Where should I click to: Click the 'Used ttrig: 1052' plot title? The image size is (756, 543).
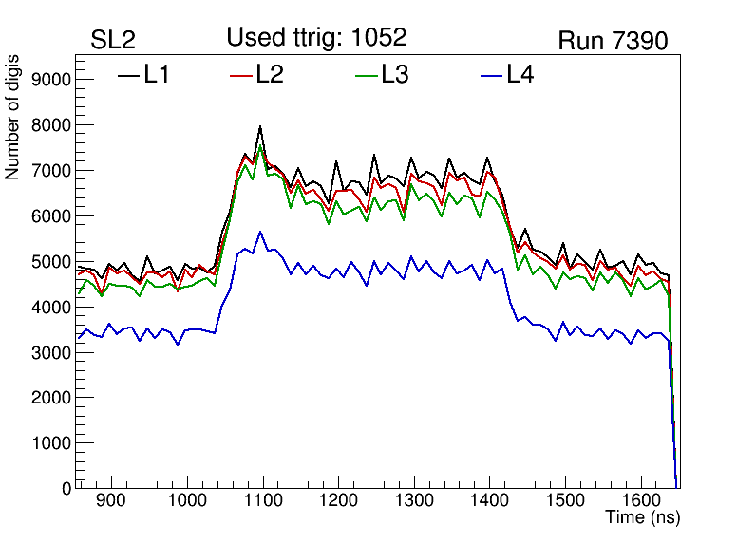pos(316,38)
